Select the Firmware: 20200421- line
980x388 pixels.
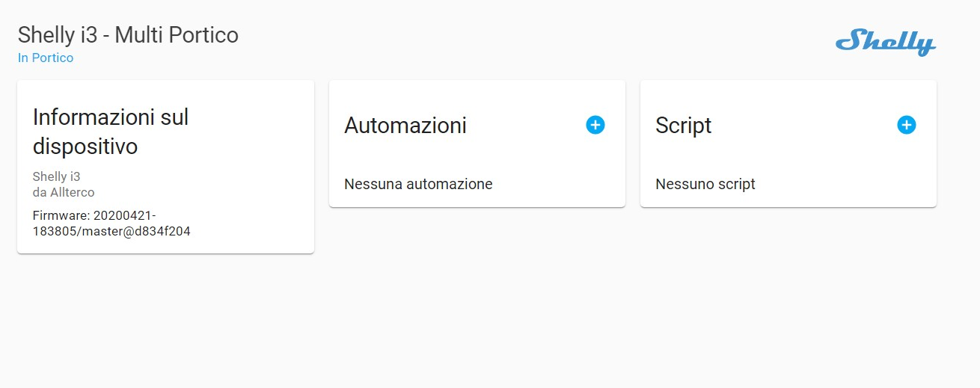coord(94,215)
